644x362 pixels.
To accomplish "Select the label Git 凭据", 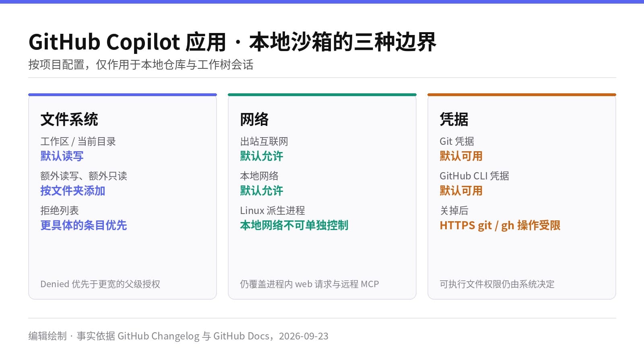I will pos(457,142).
